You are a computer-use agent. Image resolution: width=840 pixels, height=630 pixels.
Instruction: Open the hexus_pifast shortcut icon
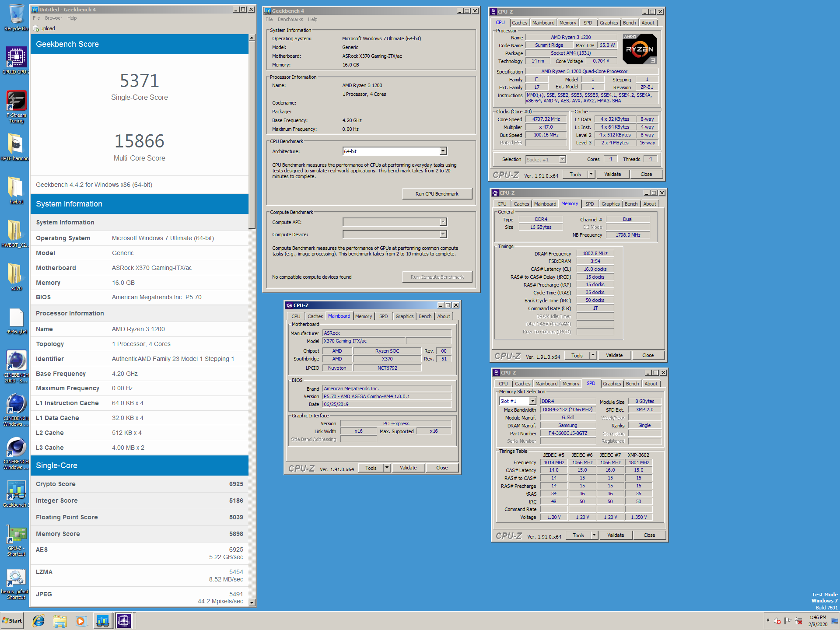tap(16, 583)
